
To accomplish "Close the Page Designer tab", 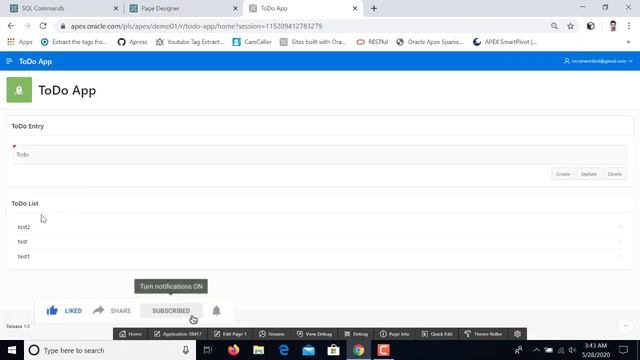I will coord(235,8).
